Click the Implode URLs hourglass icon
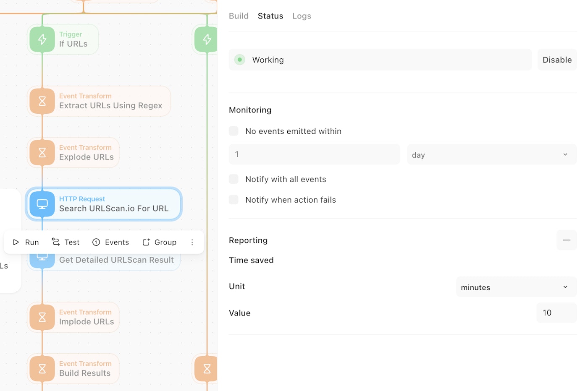The image size is (588, 391). click(42, 318)
